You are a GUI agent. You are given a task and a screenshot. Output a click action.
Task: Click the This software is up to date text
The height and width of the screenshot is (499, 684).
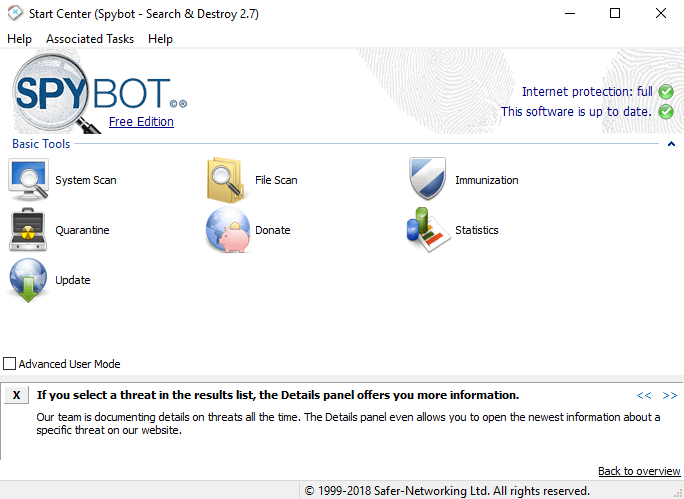pyautogui.click(x=576, y=112)
